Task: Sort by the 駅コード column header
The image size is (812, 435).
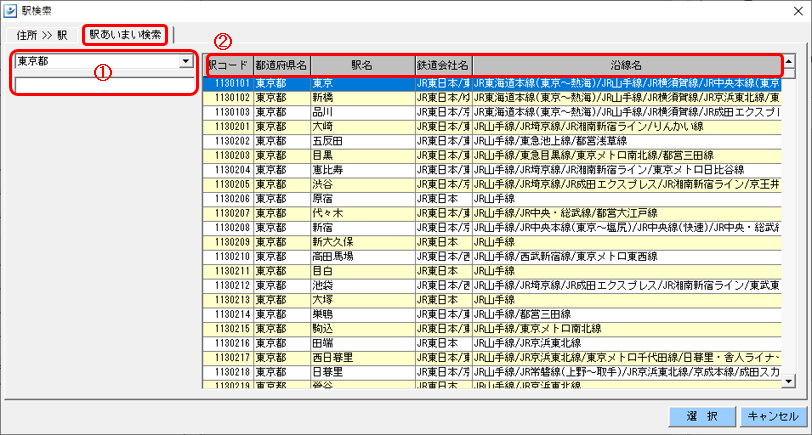Action: point(228,65)
